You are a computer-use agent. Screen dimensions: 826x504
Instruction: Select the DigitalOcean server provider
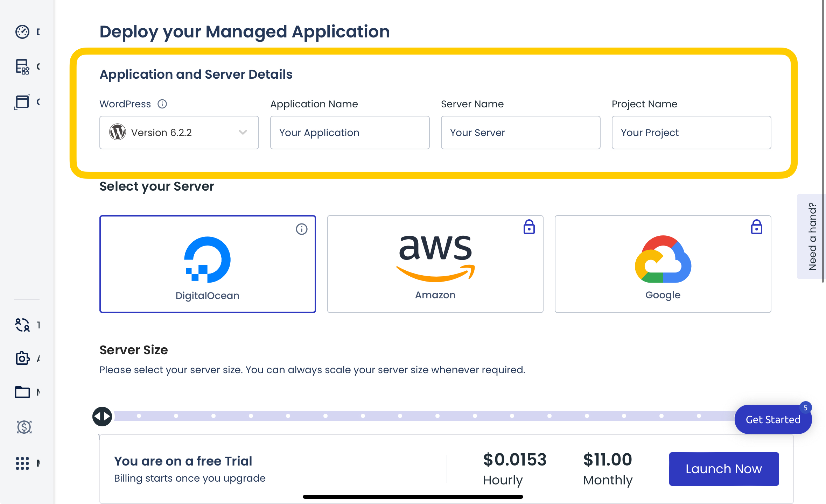coord(208,264)
